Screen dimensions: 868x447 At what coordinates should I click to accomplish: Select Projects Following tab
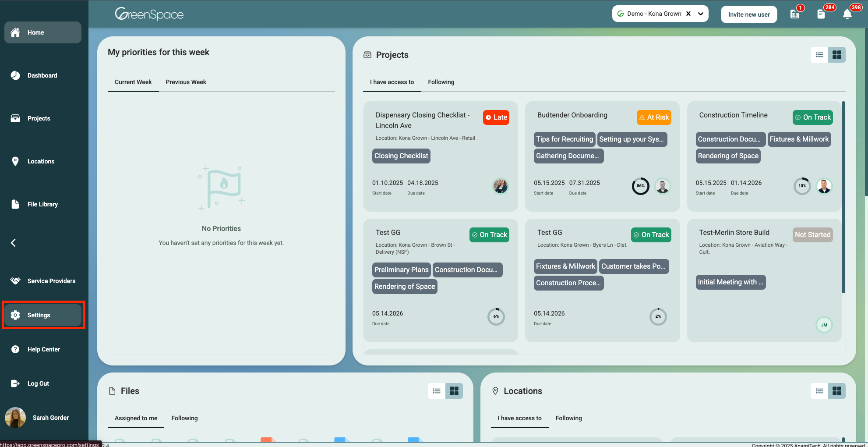click(441, 82)
